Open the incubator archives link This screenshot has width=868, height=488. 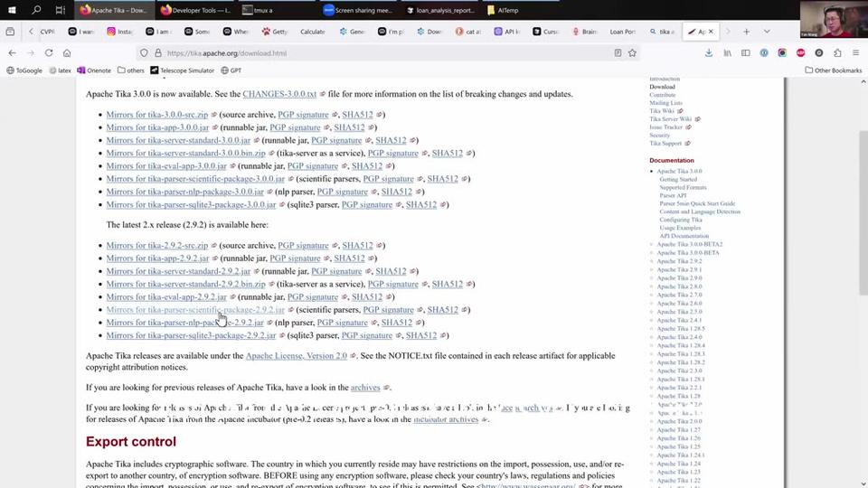point(446,419)
